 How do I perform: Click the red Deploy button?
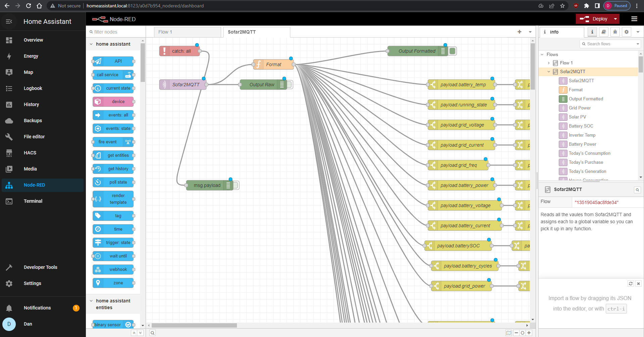pyautogui.click(x=594, y=19)
